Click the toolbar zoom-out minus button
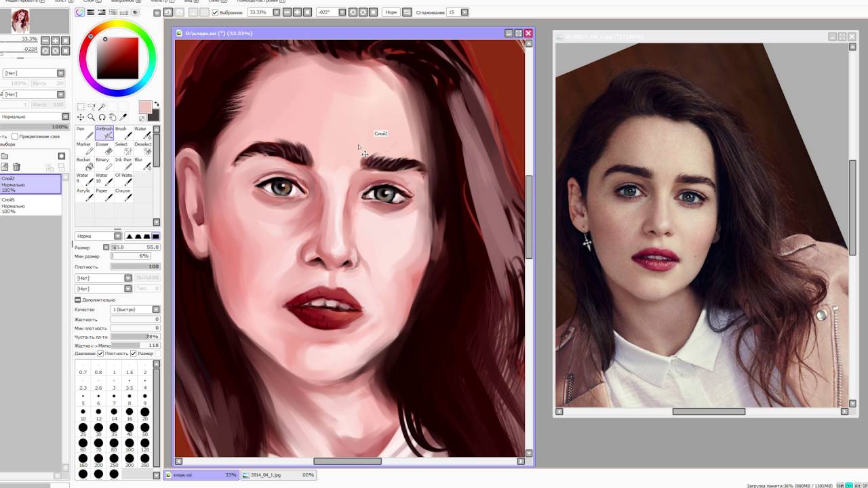This screenshot has width=868, height=488. pyautogui.click(x=288, y=12)
